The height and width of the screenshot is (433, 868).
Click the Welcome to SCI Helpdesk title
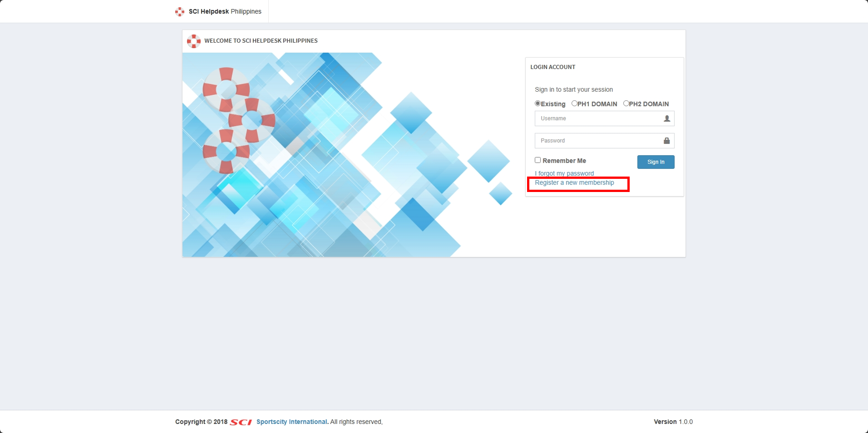tap(261, 41)
